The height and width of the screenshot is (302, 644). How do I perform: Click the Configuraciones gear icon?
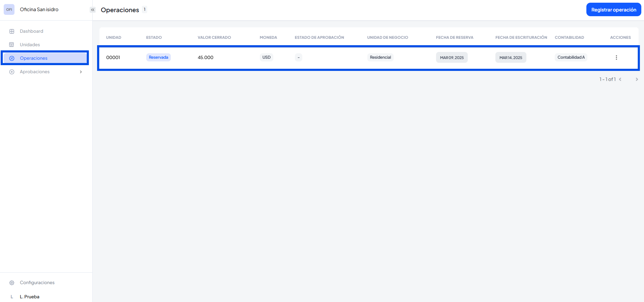[x=12, y=283]
